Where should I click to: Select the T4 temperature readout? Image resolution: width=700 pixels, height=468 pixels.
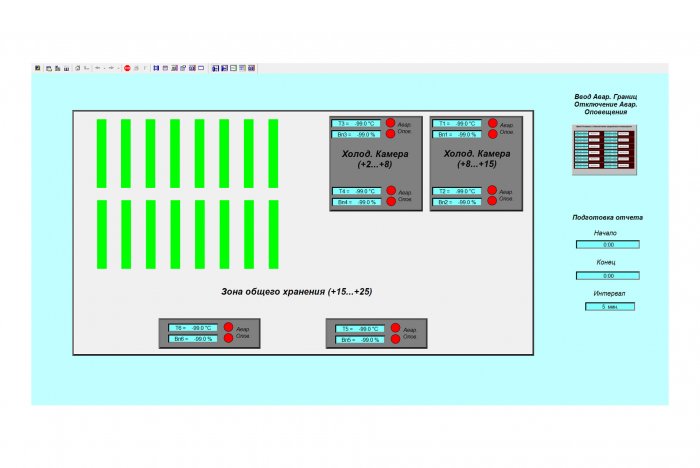[357, 191]
